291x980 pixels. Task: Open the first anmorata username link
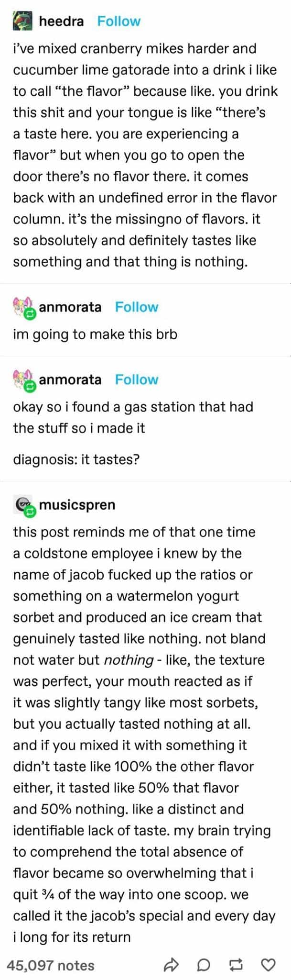(x=70, y=307)
